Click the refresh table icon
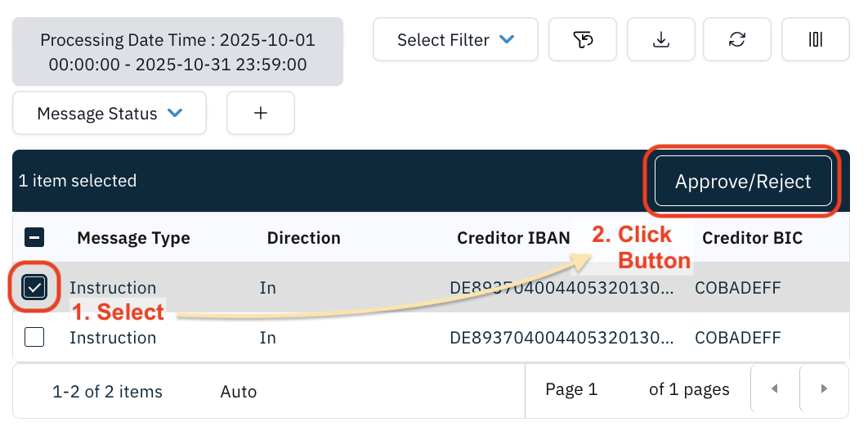This screenshot has height=440, width=868. point(737,39)
